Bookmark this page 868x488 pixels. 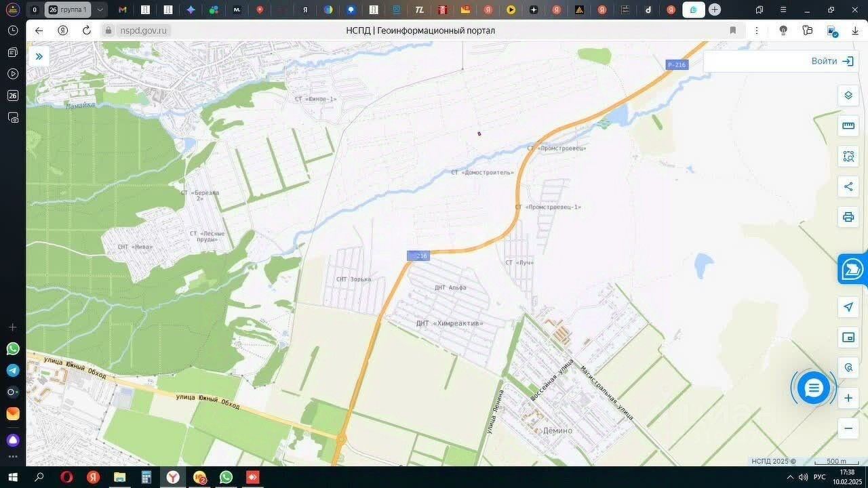[x=732, y=30]
